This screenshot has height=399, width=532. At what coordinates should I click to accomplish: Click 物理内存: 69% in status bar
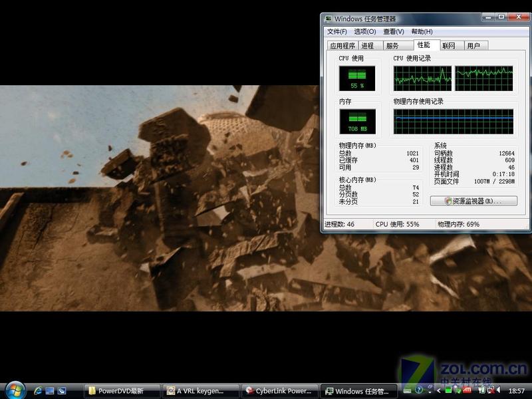(458, 224)
